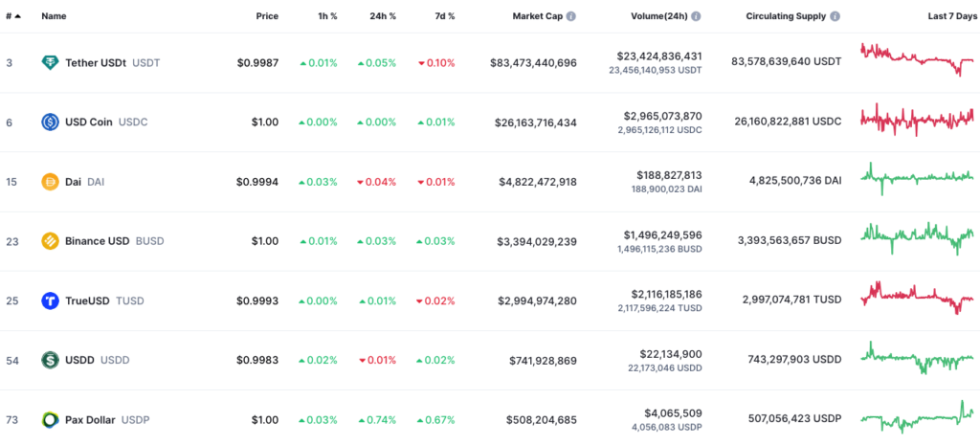Open the Tether 7-day sparkline chart
This screenshot has height=445, width=980.
click(917, 60)
